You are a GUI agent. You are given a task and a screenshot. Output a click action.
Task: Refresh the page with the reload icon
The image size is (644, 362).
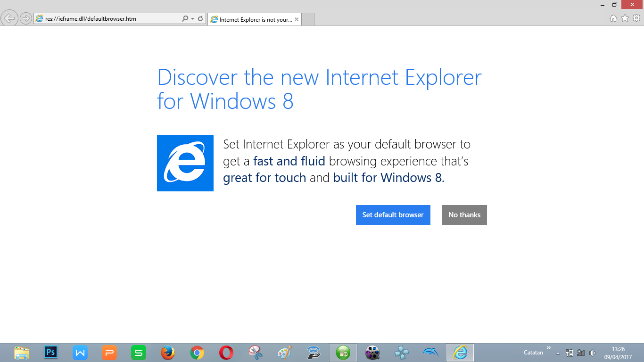tap(200, 19)
